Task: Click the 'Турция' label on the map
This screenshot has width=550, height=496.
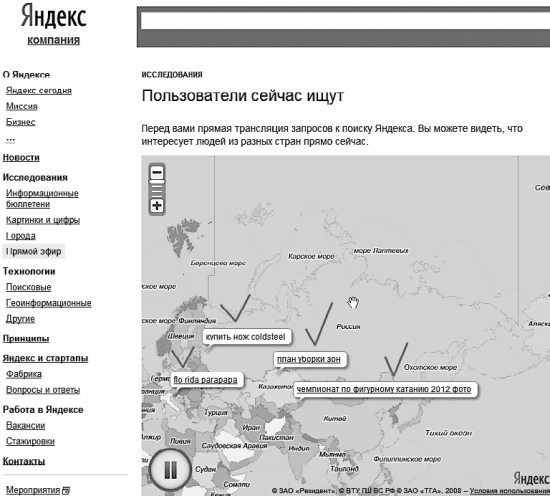Action: [216, 413]
